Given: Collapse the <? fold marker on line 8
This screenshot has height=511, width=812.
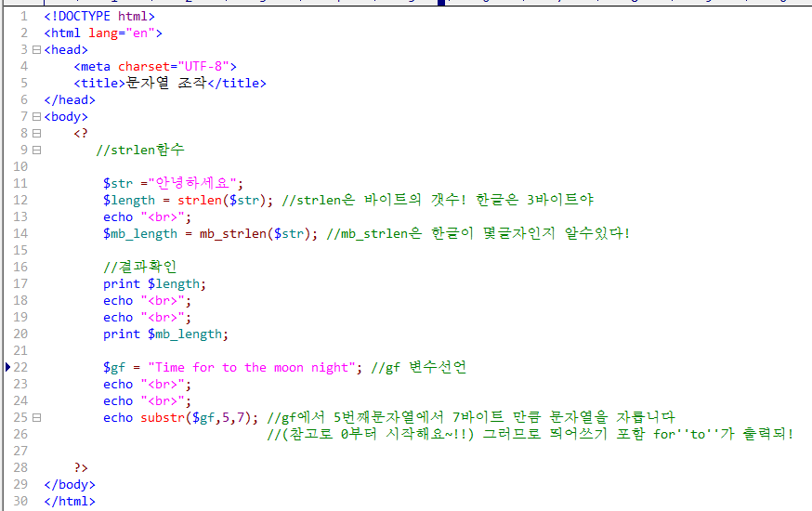Looking at the screenshot, I should pos(36,133).
